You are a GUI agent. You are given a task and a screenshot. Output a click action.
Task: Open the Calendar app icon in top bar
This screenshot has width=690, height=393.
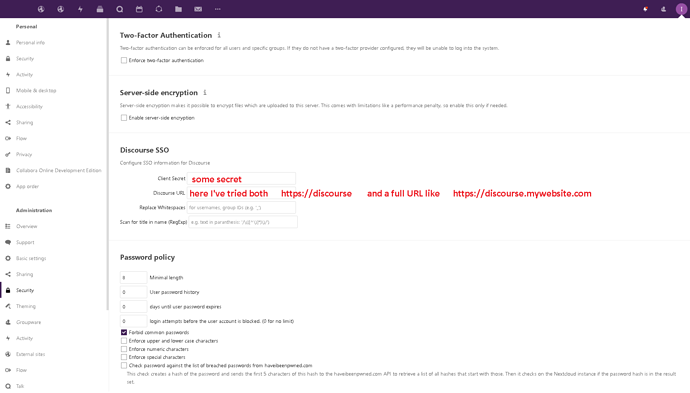point(139,9)
